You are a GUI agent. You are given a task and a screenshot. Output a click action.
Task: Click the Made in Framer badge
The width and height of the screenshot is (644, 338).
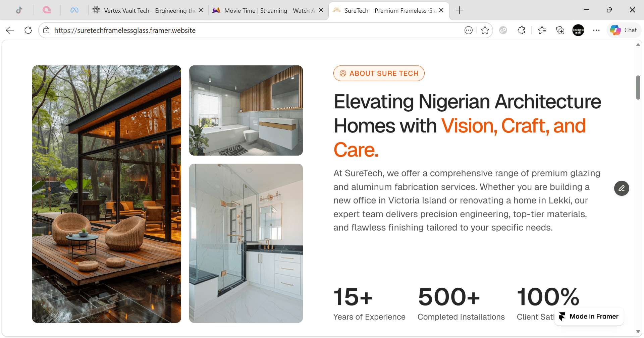click(589, 316)
